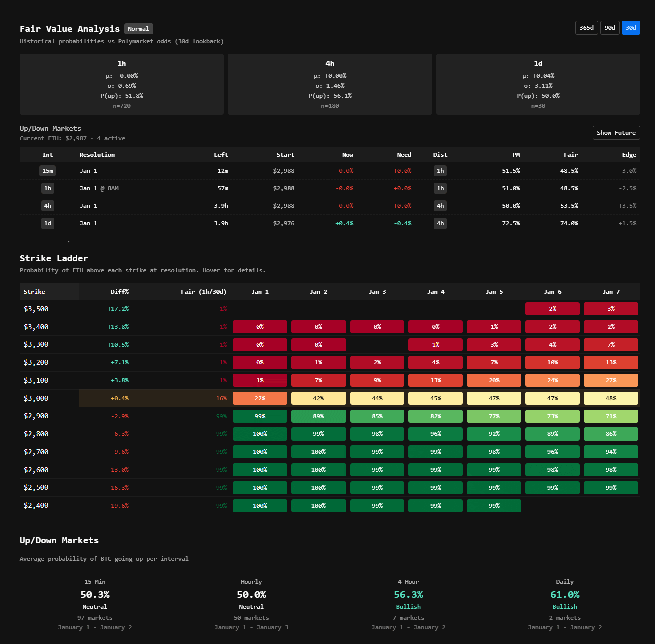The width and height of the screenshot is (655, 644).
Task: Click the Normal badge beside Fair Value Analysis
Action: 138,29
